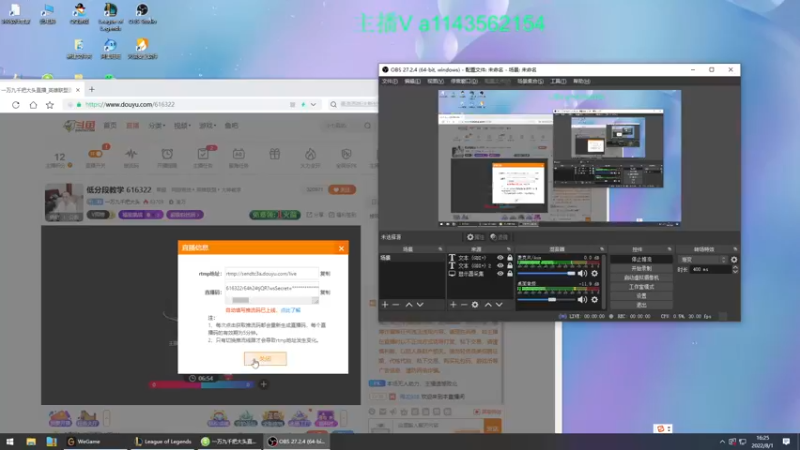This screenshot has width=800, height=450.
Task: Open 桌面音频 audio settings gear
Action: tap(594, 299)
